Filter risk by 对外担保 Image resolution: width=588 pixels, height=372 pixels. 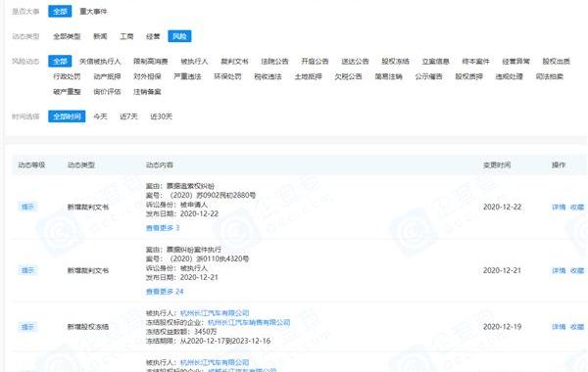[x=147, y=76]
